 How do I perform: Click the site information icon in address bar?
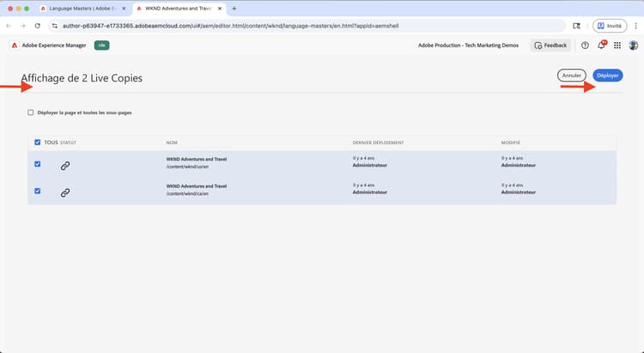point(55,26)
